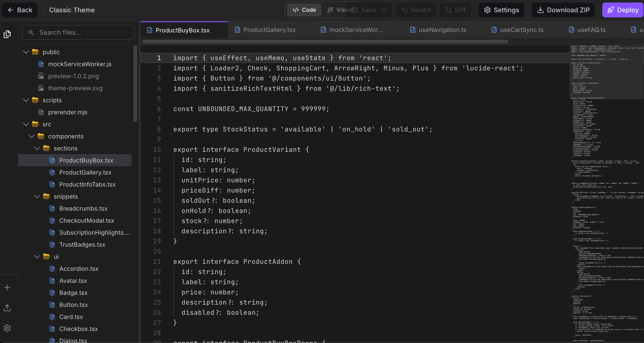
Task: Open the useCartSync.ts tab
Action: point(521,30)
